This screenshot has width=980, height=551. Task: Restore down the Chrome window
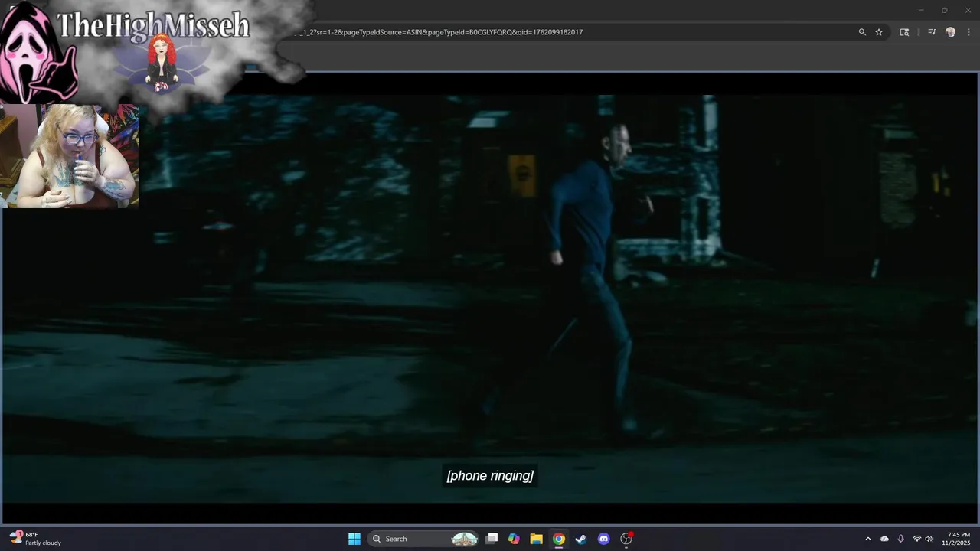click(945, 10)
